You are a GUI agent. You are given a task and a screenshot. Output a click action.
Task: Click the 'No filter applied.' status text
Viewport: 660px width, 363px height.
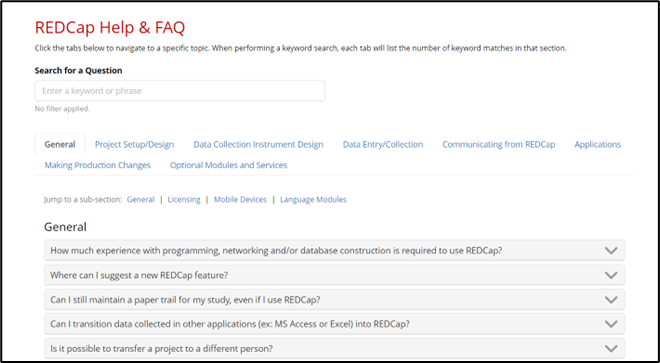click(62, 109)
